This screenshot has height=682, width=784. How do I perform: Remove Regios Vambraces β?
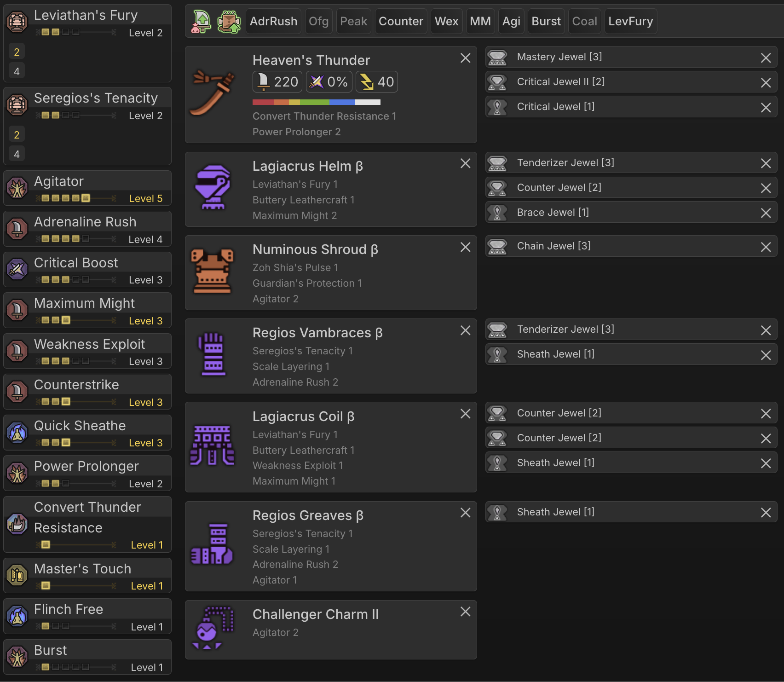[465, 330]
